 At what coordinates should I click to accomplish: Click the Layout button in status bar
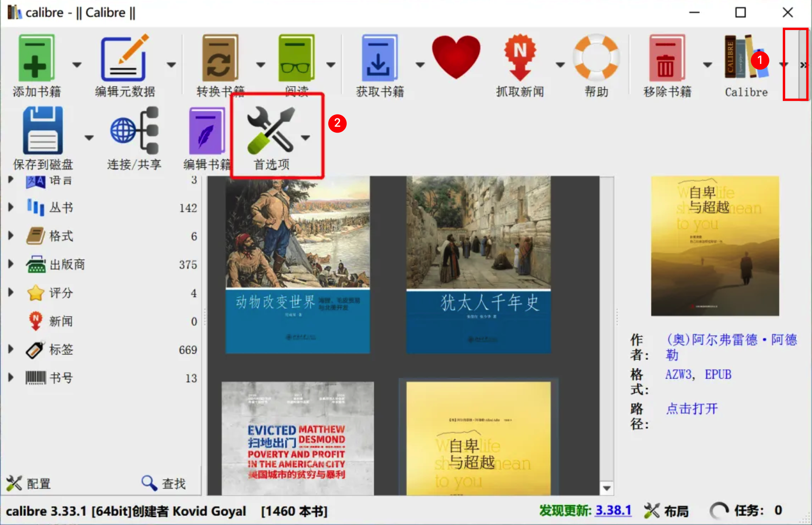(667, 511)
